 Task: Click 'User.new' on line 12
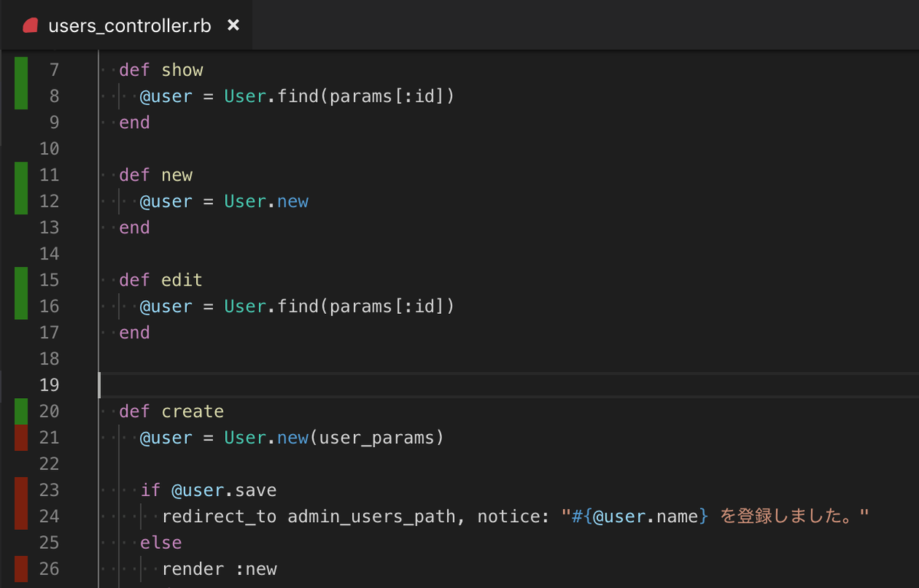266,201
